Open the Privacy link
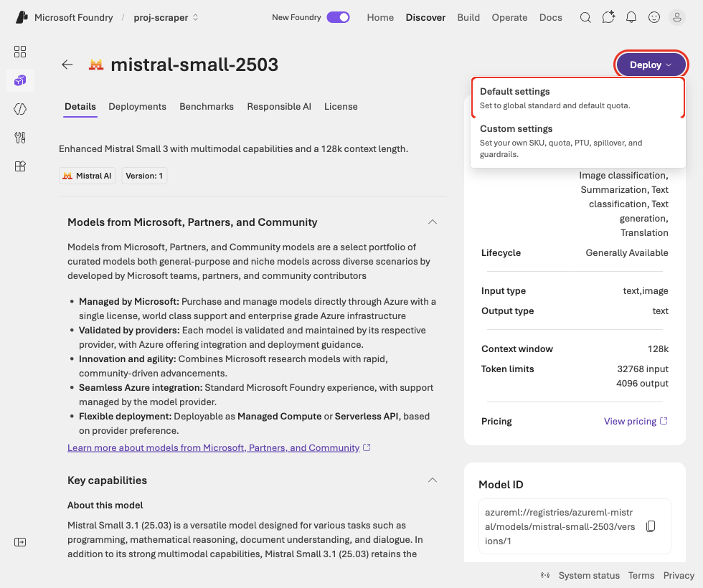703x588 pixels. [x=679, y=575]
